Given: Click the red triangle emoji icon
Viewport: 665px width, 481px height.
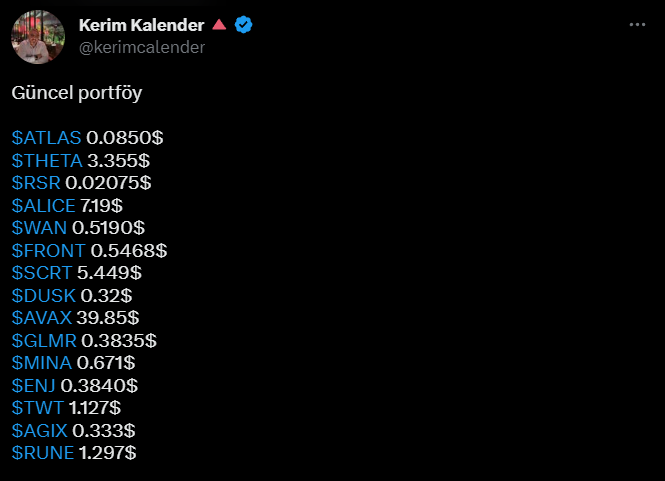Looking at the screenshot, I should click(x=219, y=25).
